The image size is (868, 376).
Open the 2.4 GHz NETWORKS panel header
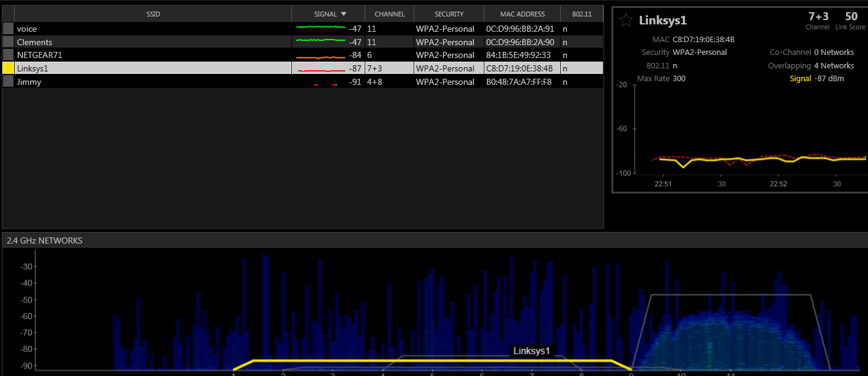point(45,240)
